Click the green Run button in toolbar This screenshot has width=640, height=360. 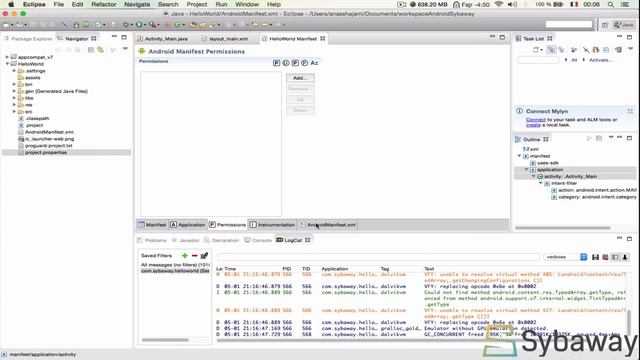click(139, 25)
